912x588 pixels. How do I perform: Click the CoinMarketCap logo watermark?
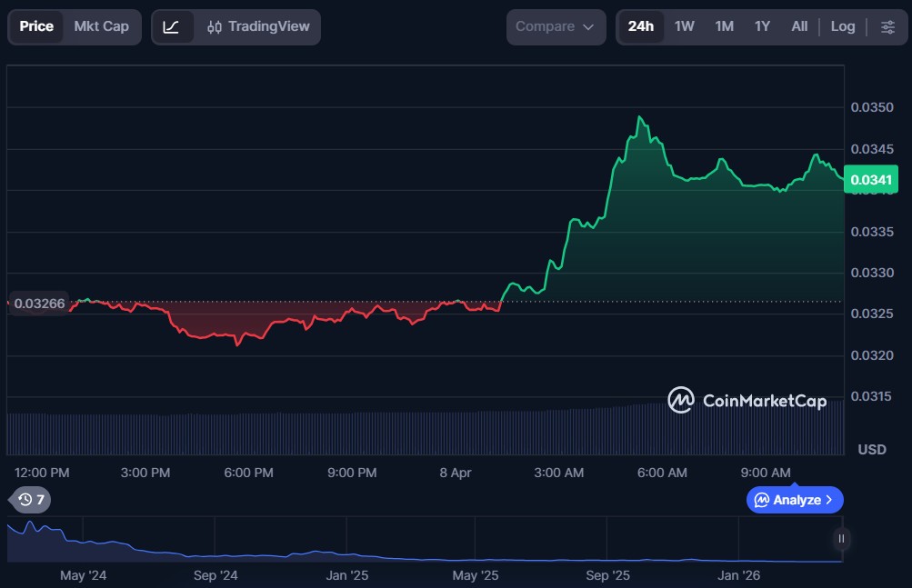747,400
